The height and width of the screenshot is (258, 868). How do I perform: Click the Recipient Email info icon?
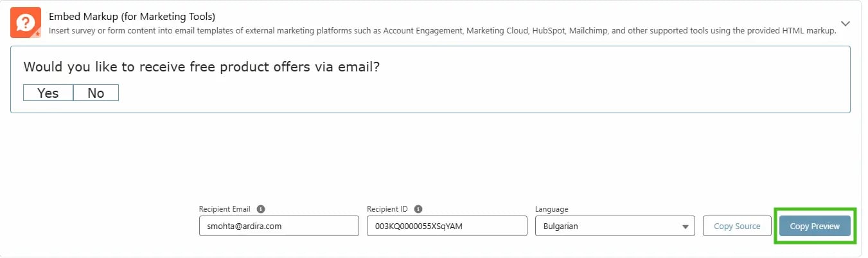point(260,209)
